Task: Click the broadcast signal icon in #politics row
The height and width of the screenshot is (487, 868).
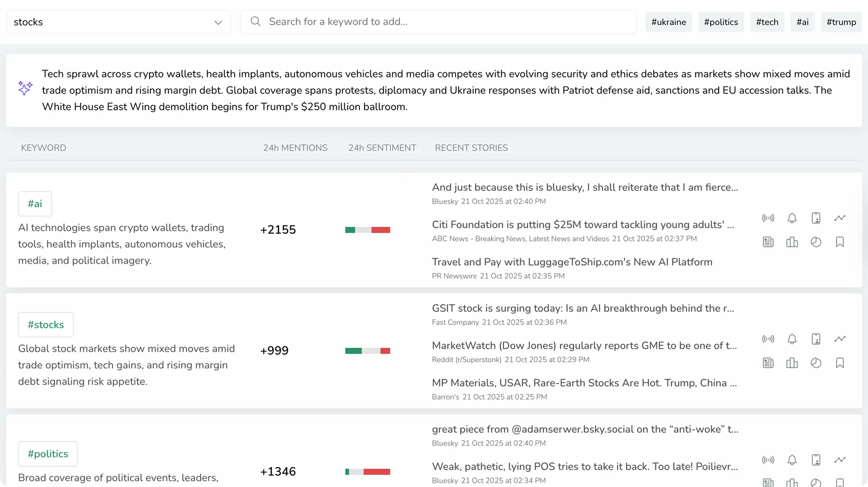Action: pos(768,460)
